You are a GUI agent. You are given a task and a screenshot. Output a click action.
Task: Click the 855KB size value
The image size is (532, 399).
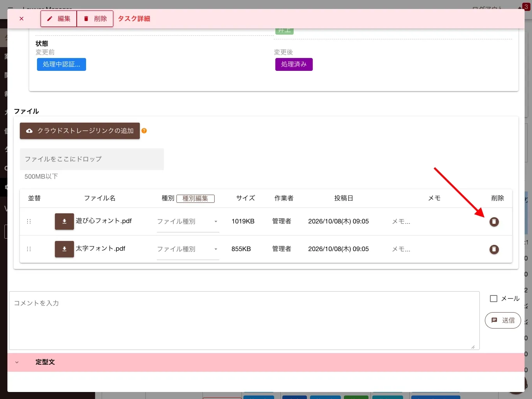241,249
